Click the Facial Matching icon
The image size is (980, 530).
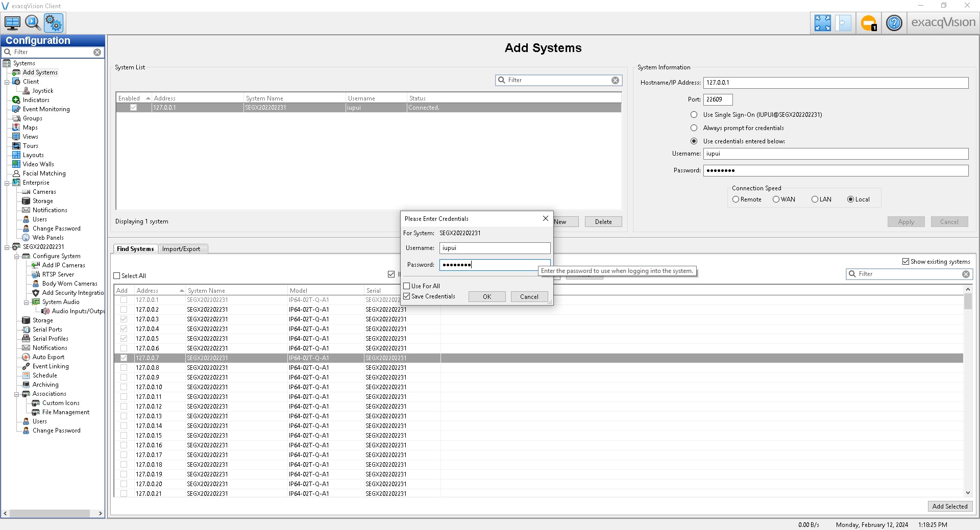point(16,173)
